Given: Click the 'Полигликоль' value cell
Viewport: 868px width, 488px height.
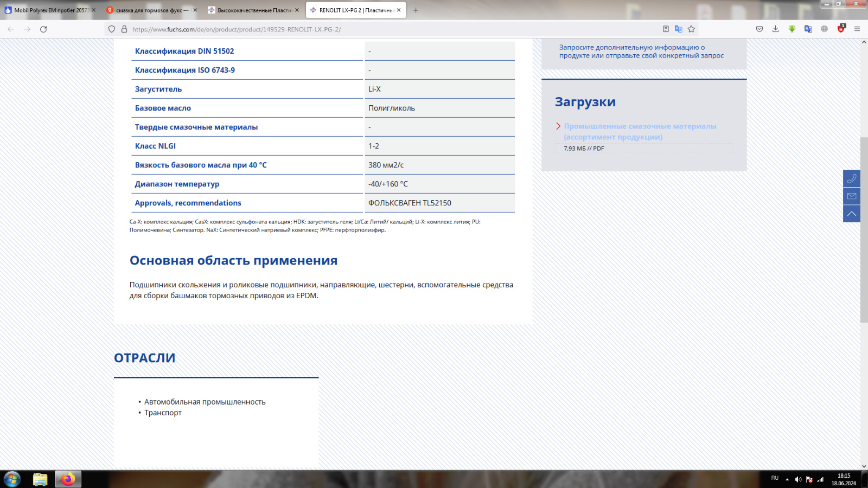Looking at the screenshot, I should click(439, 108).
